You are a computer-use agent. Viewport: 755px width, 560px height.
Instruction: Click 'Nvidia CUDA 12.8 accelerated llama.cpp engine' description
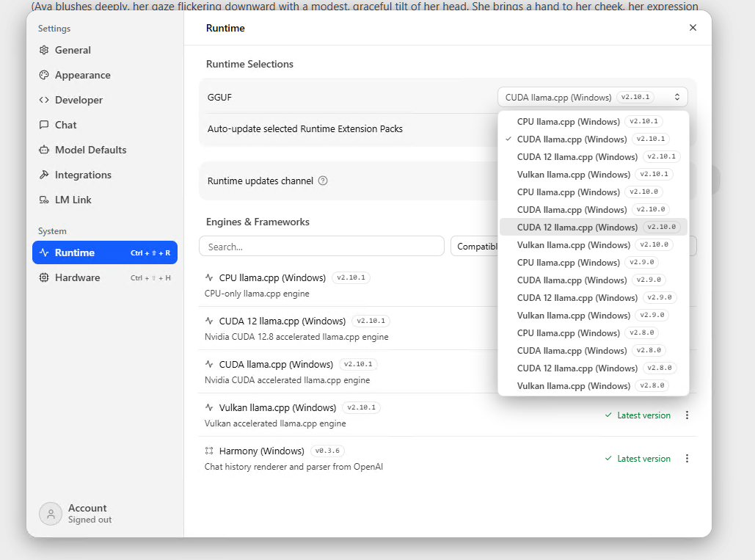[296, 337]
